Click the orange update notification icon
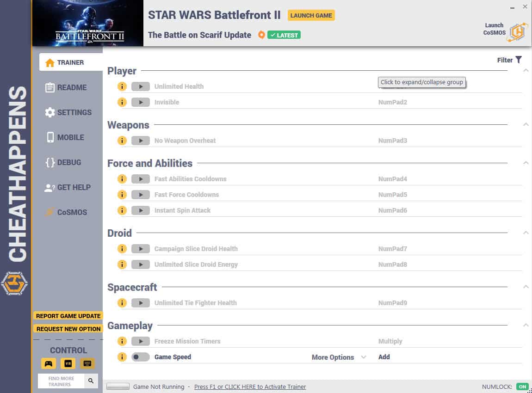The height and width of the screenshot is (393, 532). (261, 35)
